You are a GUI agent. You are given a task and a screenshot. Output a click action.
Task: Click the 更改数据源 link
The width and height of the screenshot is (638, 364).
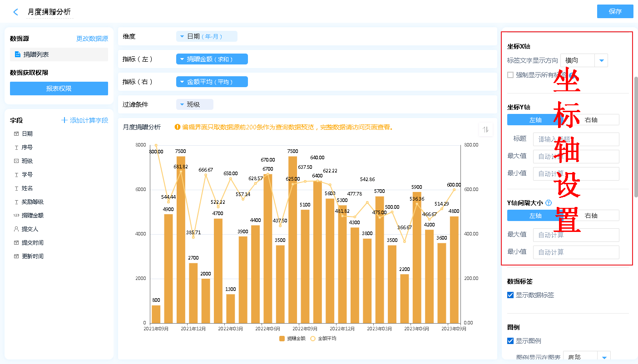coord(92,39)
